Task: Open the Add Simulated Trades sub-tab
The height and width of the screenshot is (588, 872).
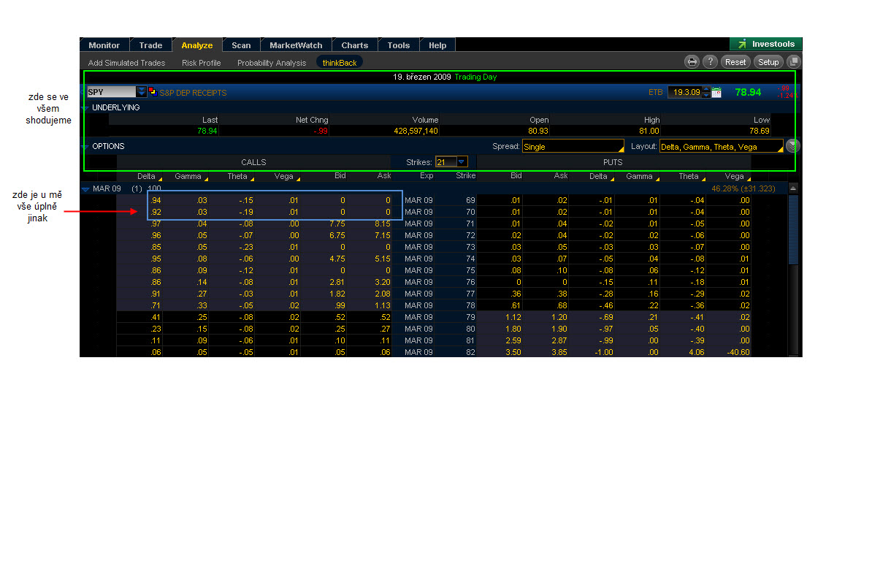Action: 126,63
